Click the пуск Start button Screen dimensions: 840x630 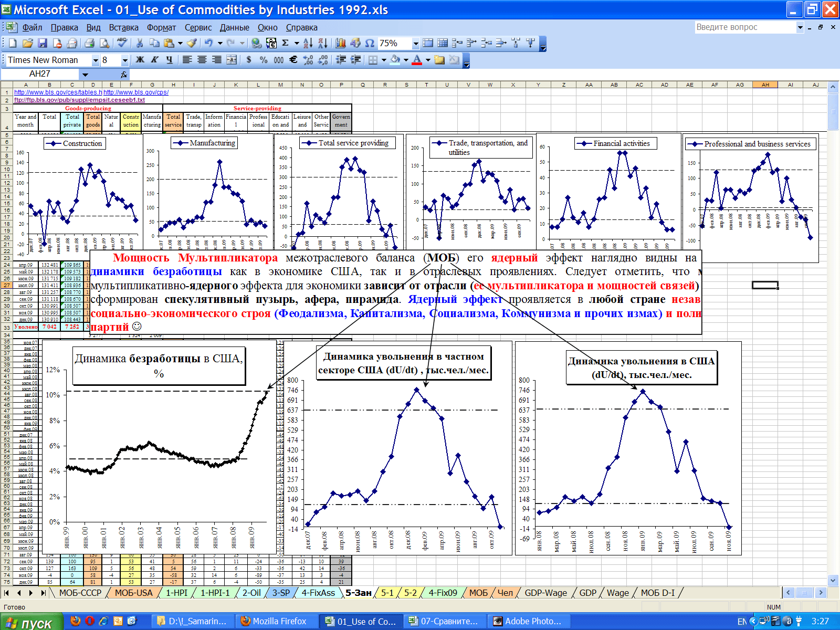(31, 623)
